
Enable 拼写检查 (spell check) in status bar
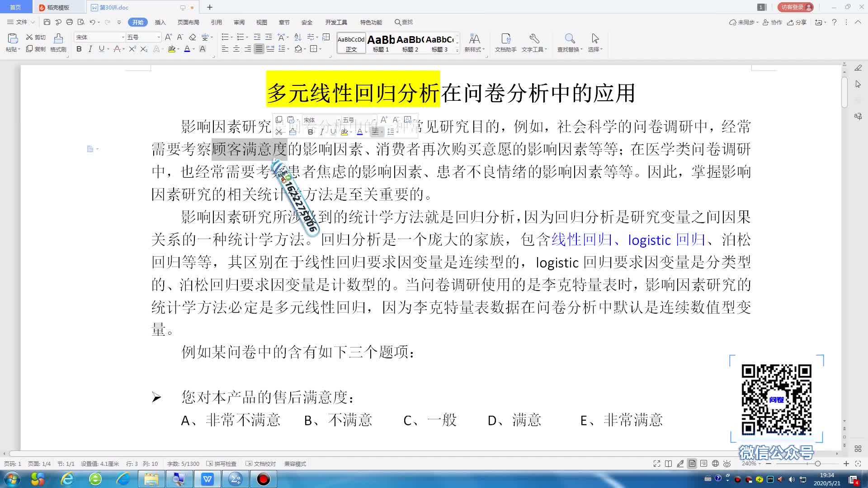click(x=222, y=464)
